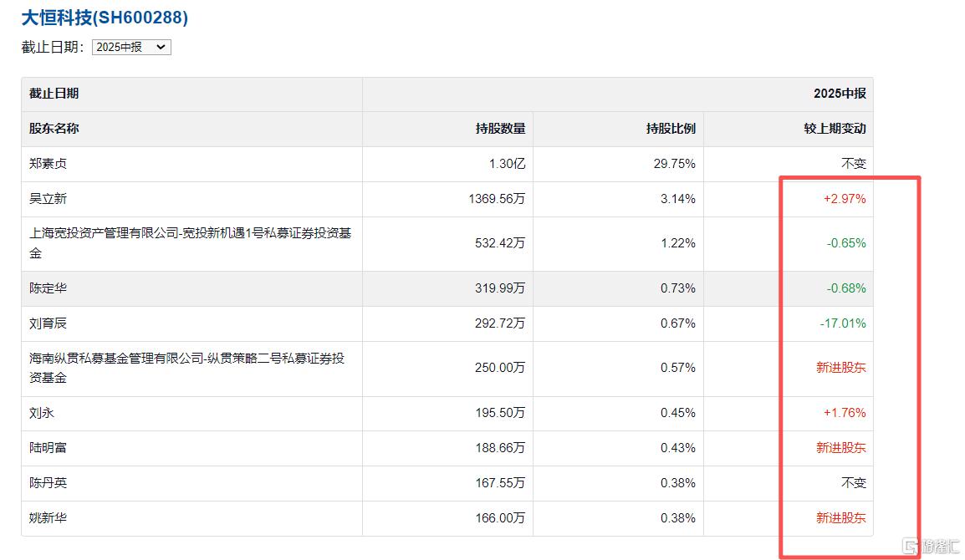Click the 持股比例 column header
This screenshot has height=560, width=965.
click(x=671, y=129)
